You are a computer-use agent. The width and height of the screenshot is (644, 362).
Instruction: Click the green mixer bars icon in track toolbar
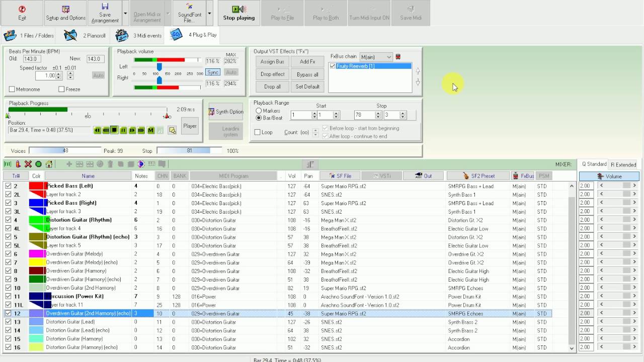pos(8,164)
